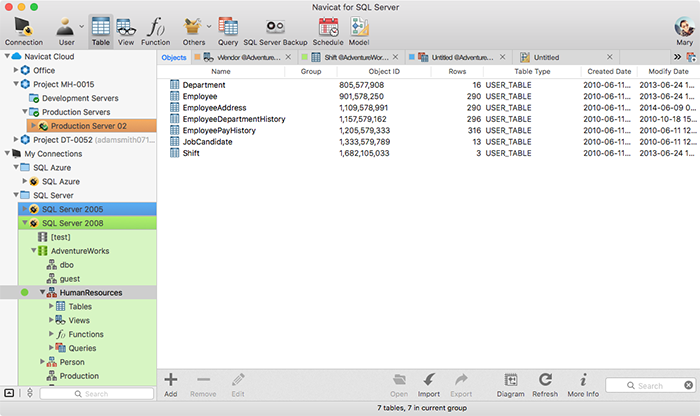Switch to the Vendor @Adventure tab
The height and width of the screenshot is (416, 700).
tap(242, 57)
